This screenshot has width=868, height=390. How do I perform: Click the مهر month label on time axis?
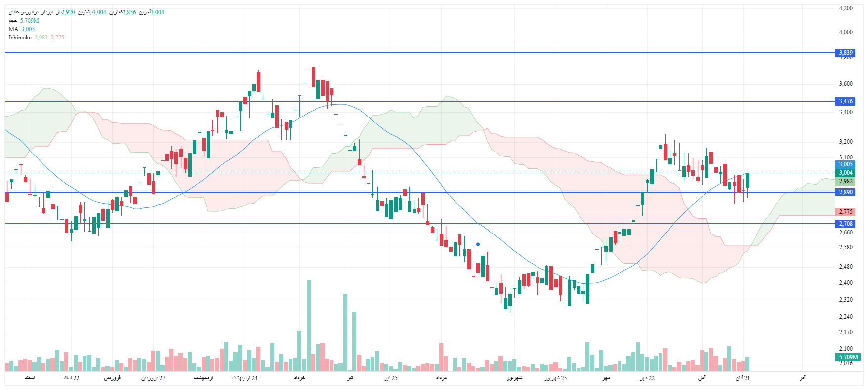606,378
